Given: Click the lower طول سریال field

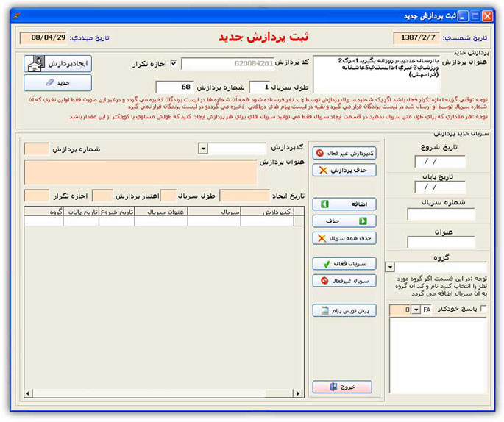Looking at the screenshot, I should 168,196.
